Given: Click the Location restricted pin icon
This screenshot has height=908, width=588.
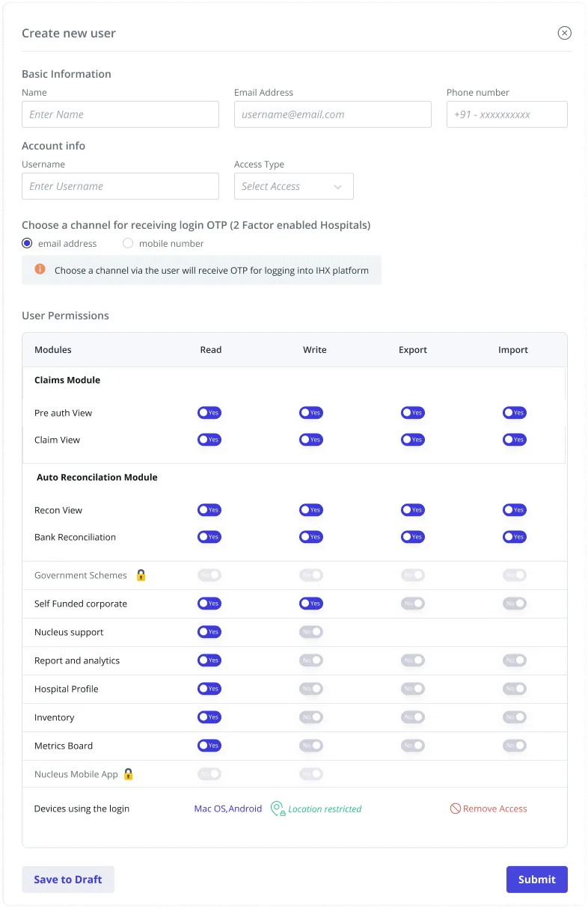Looking at the screenshot, I should click(x=278, y=809).
